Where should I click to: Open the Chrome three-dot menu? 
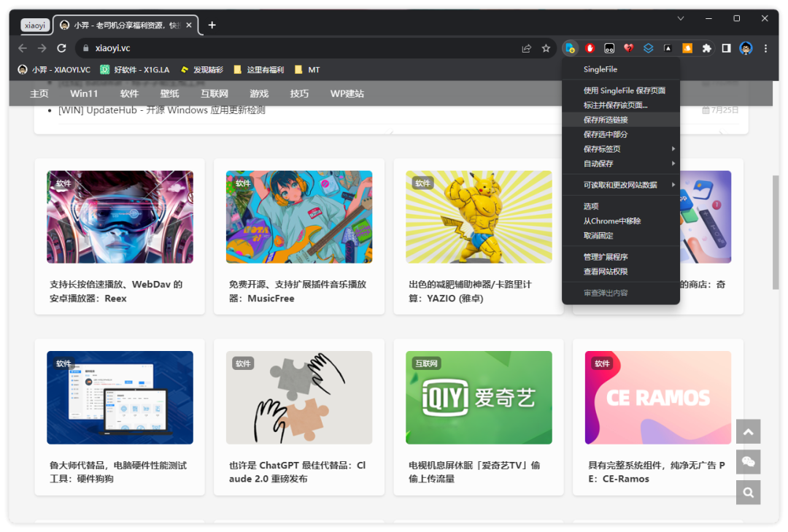(x=765, y=48)
